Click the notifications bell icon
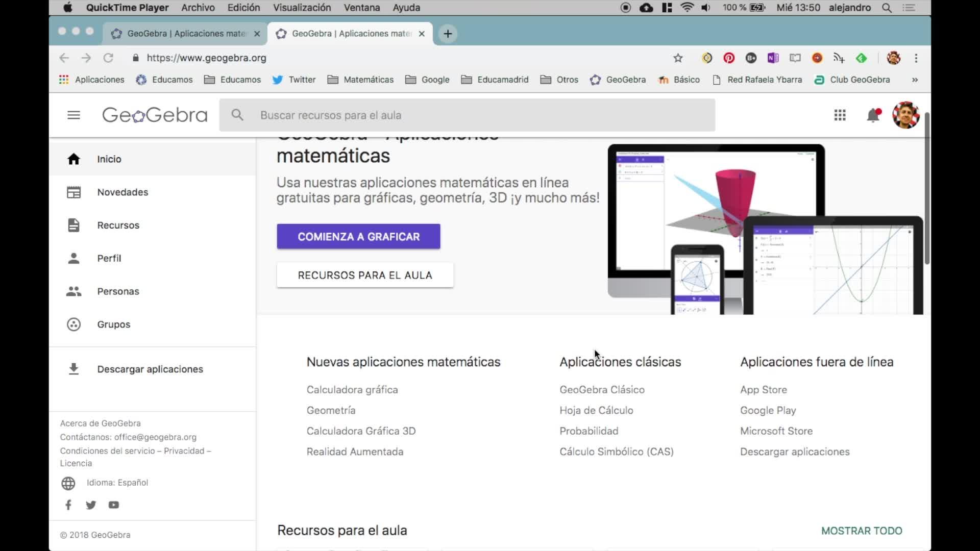This screenshot has height=551, width=980. (873, 115)
